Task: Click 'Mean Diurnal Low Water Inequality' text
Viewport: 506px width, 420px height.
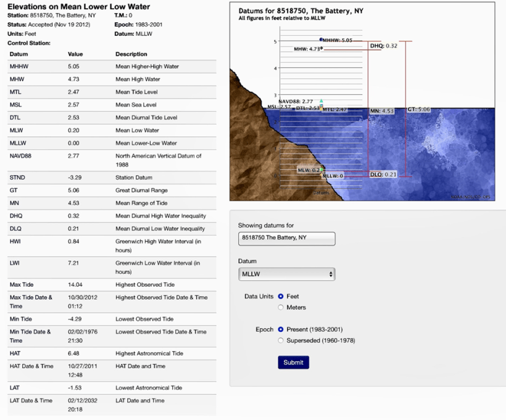Action: [x=160, y=229]
